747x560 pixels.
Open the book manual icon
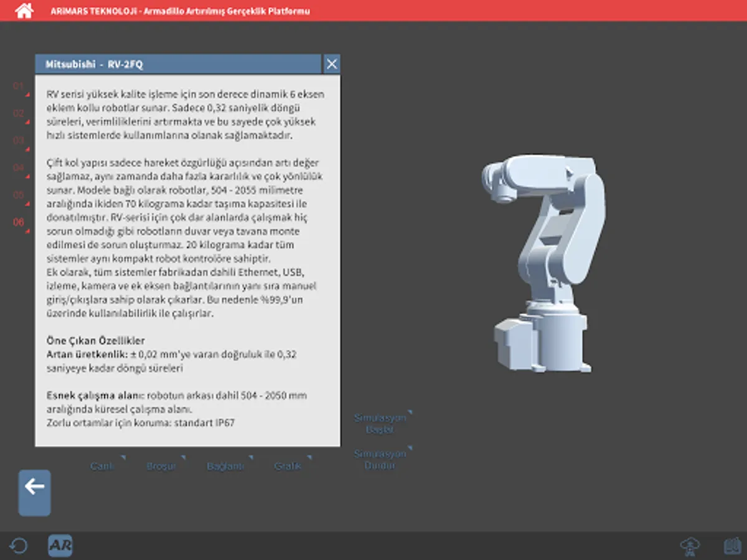click(x=732, y=546)
